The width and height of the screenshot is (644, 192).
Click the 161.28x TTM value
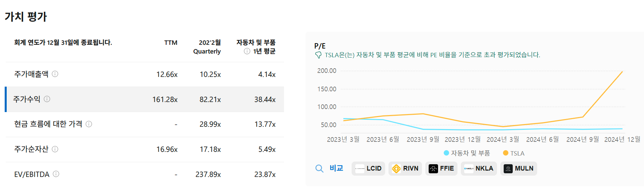pyautogui.click(x=165, y=100)
